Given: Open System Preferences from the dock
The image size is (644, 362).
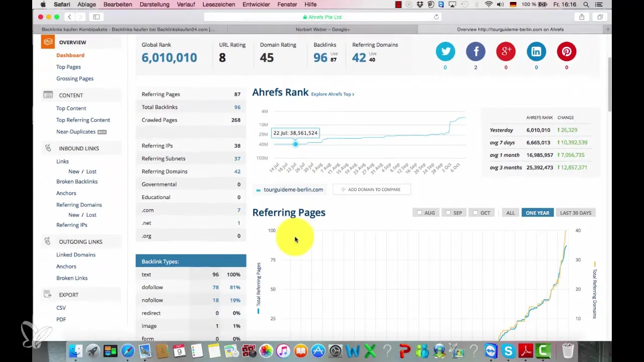Looking at the screenshot, I should pyautogui.click(x=335, y=350).
